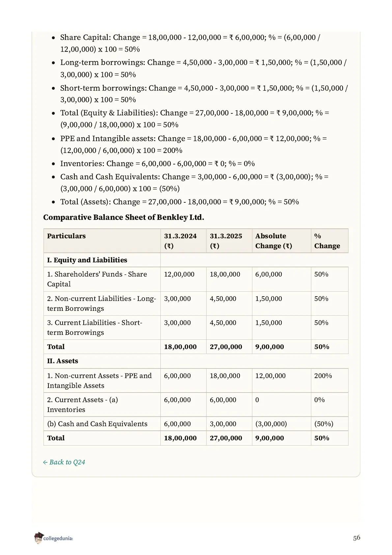Screen dimensions: 392x555
Task: Select the Particulars column header
Action: click(102, 241)
